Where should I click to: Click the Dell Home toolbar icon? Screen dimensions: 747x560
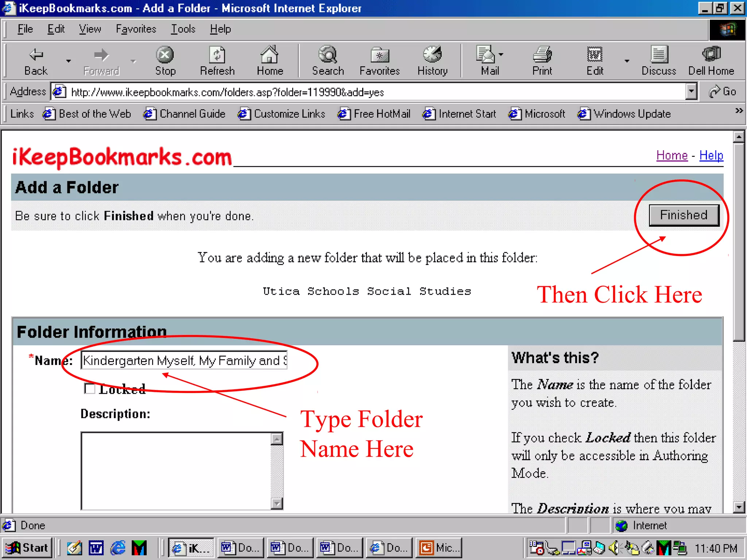pos(711,61)
